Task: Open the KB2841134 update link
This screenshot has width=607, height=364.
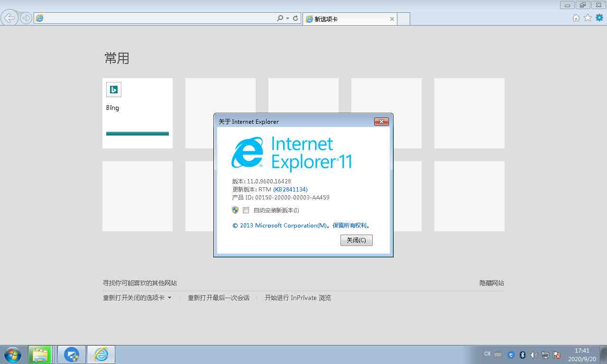Action: tap(290, 189)
